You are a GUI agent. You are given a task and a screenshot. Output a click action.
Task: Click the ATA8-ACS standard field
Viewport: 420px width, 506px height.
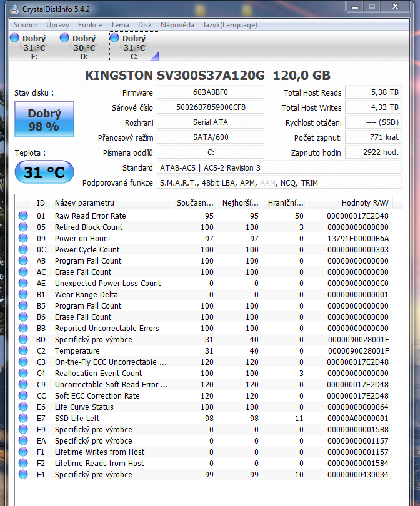279,168
